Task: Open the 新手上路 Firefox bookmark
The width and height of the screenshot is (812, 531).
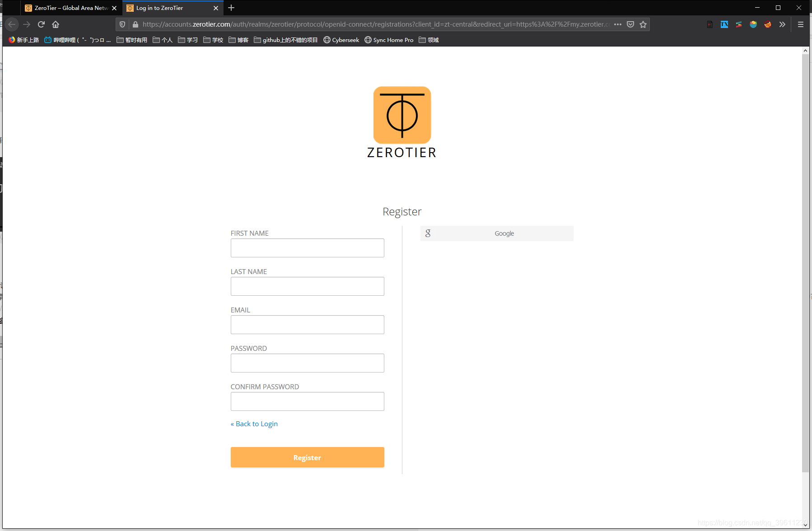Action: [x=23, y=40]
